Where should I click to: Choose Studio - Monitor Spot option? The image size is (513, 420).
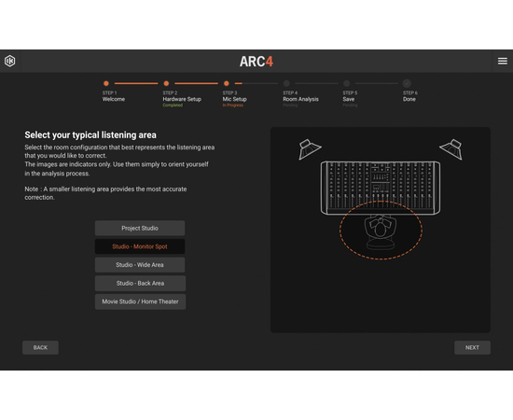point(140,246)
